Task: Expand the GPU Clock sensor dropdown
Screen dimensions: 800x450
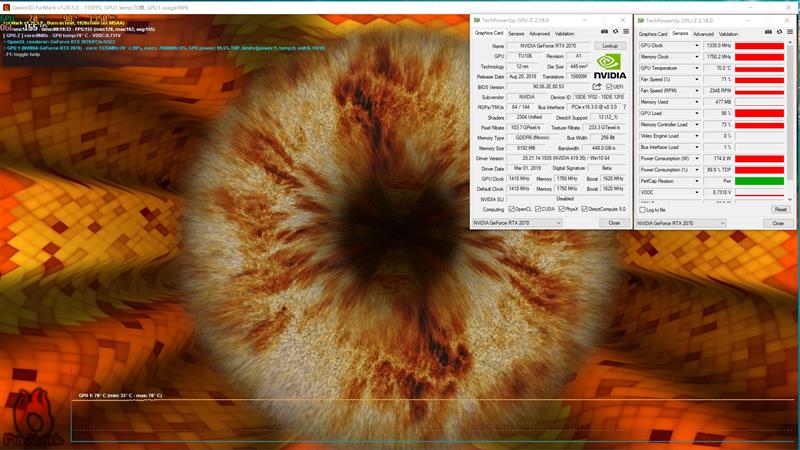Action: click(x=698, y=45)
